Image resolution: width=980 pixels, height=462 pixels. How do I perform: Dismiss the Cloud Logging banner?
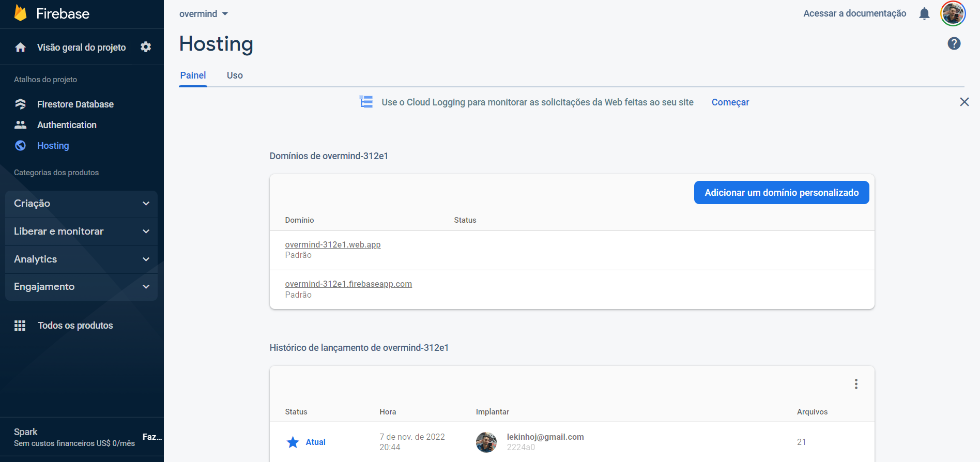[964, 102]
